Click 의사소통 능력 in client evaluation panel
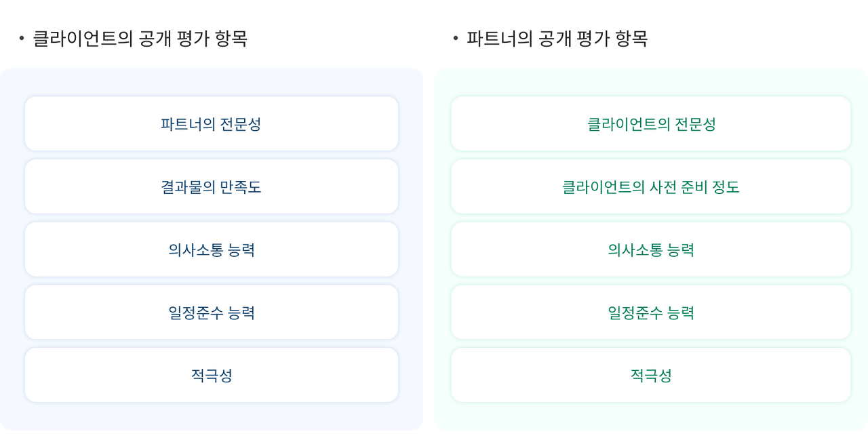The height and width of the screenshot is (440, 868). coord(212,249)
